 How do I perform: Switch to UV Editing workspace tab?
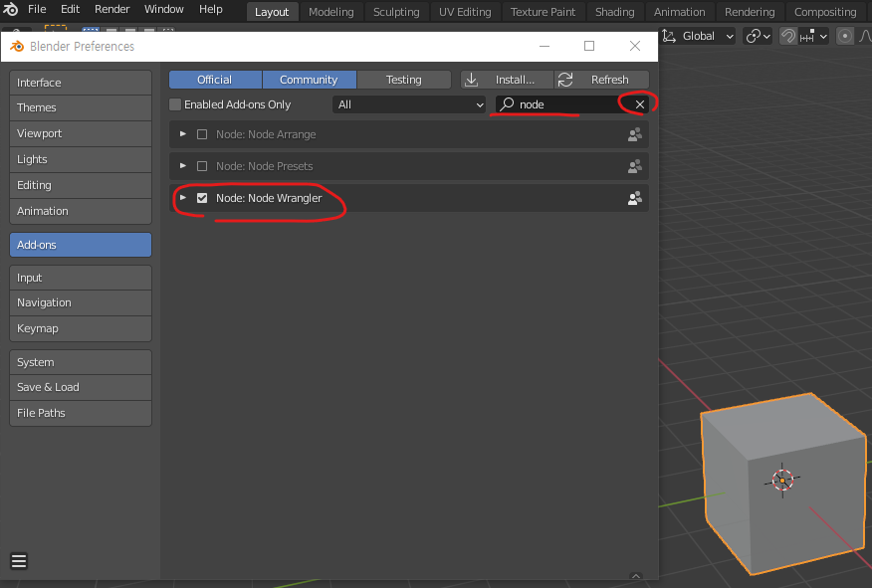[465, 12]
